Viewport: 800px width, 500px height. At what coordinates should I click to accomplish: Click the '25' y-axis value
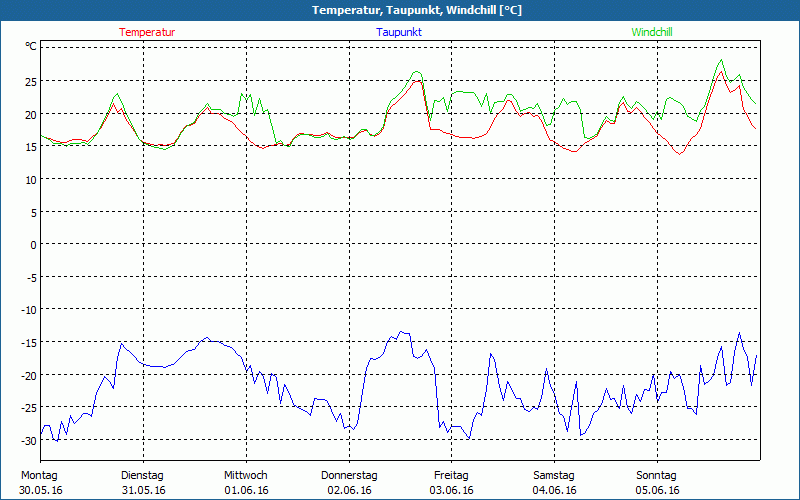pos(31,81)
